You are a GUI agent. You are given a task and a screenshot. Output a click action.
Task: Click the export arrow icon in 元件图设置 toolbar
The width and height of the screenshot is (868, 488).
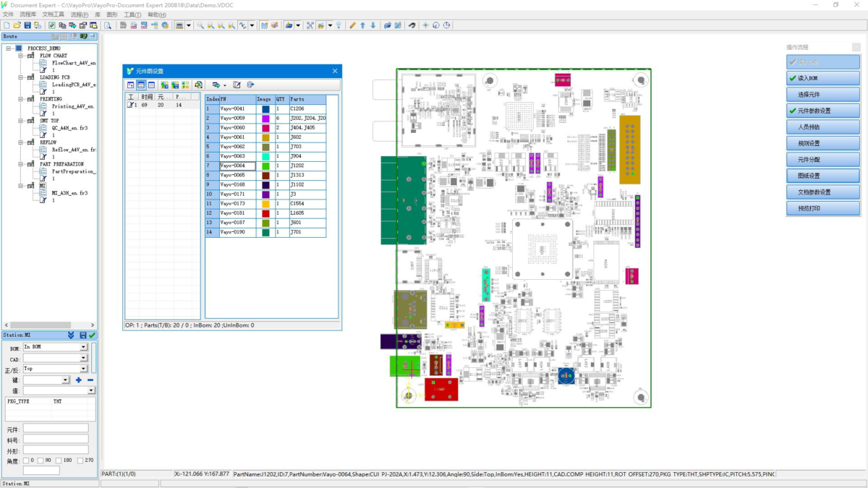coord(215,85)
